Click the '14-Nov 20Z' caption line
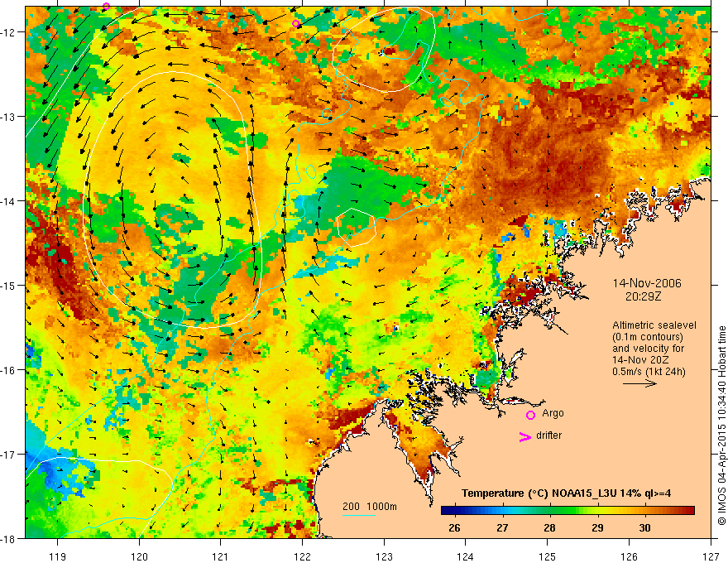 pos(639,360)
